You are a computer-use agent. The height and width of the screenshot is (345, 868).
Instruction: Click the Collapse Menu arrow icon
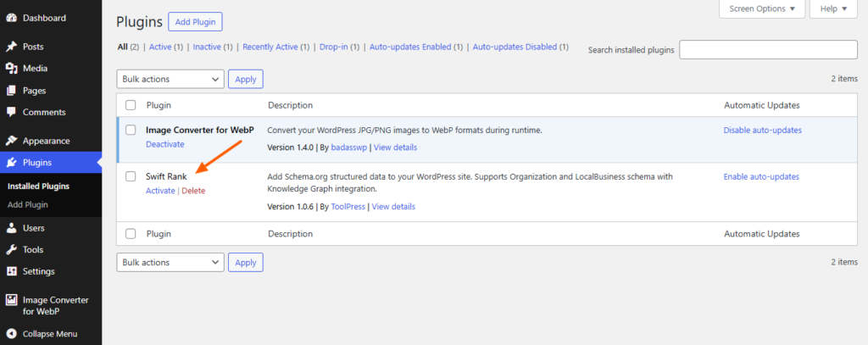click(11, 334)
